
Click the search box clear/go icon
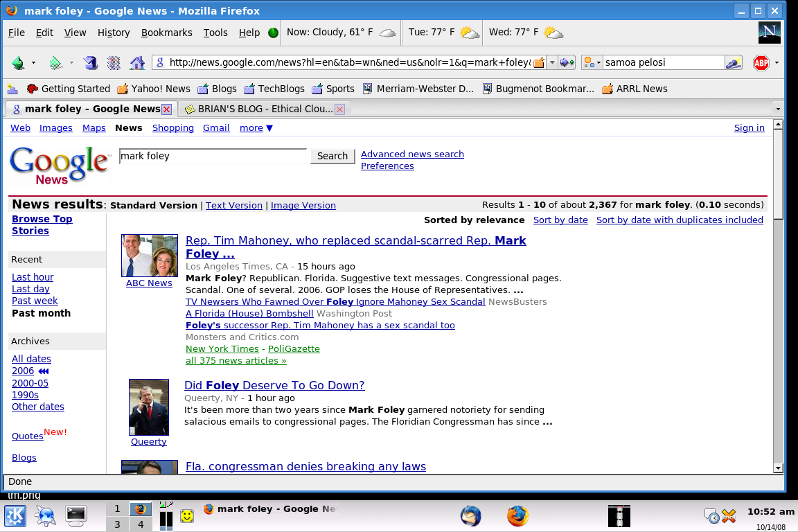pos(734,62)
